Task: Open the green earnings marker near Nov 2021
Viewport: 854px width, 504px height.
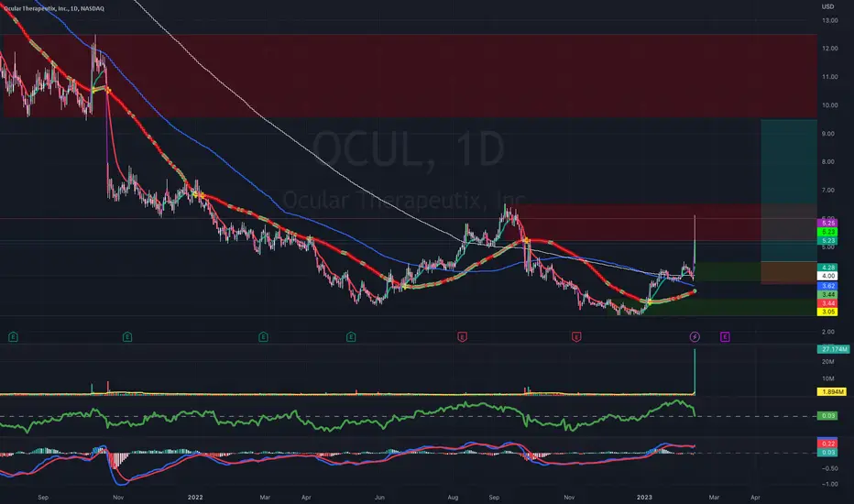Action: point(126,336)
